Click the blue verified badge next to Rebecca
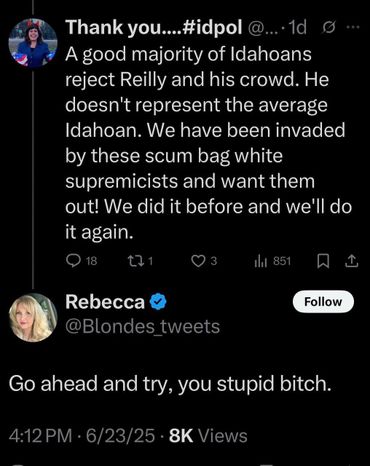Screen dimensions: 370x466 tap(158, 301)
